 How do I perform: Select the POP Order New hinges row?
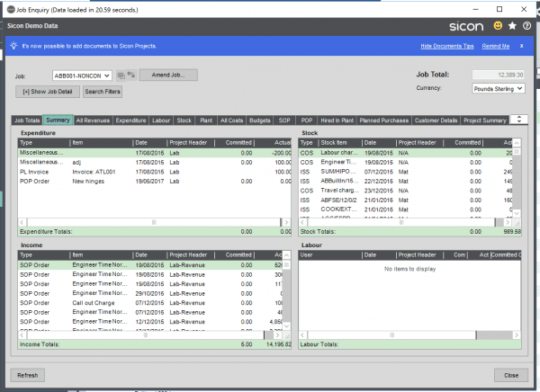tap(155, 182)
